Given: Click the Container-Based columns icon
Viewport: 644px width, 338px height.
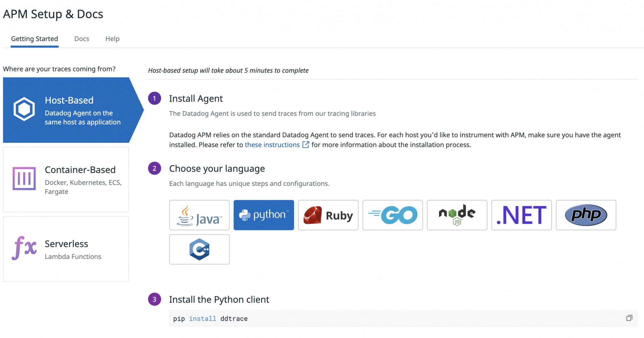Looking at the screenshot, I should pos(24,179).
